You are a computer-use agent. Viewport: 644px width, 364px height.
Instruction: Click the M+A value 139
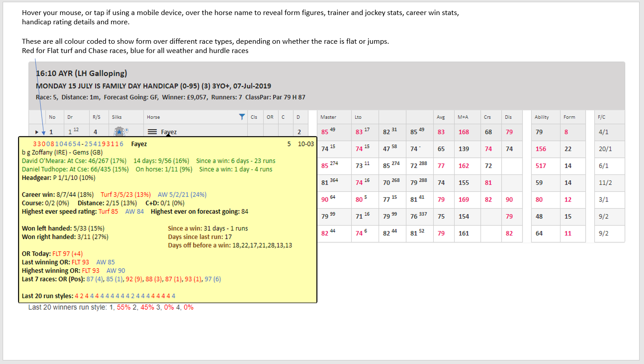(x=464, y=149)
